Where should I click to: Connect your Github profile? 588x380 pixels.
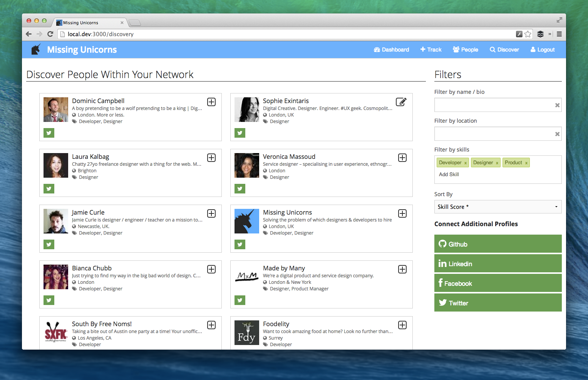pos(498,244)
